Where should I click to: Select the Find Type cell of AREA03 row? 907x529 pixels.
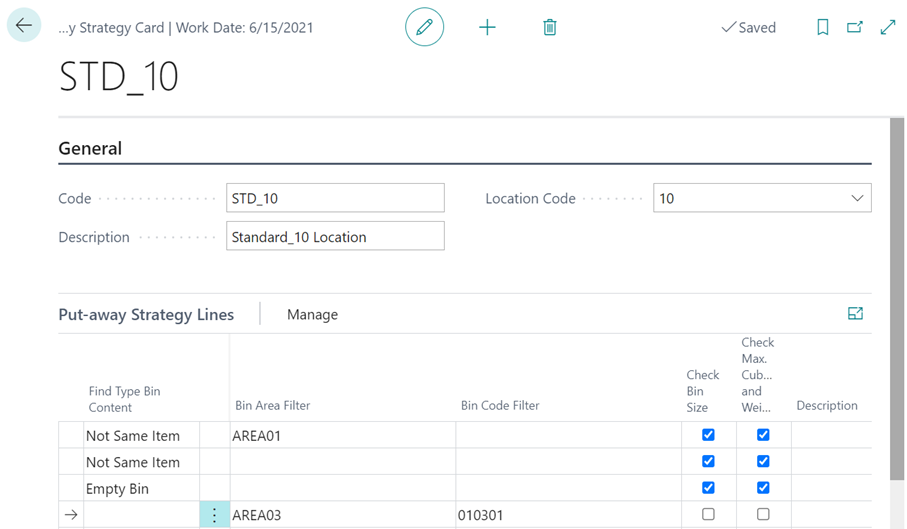coord(140,515)
